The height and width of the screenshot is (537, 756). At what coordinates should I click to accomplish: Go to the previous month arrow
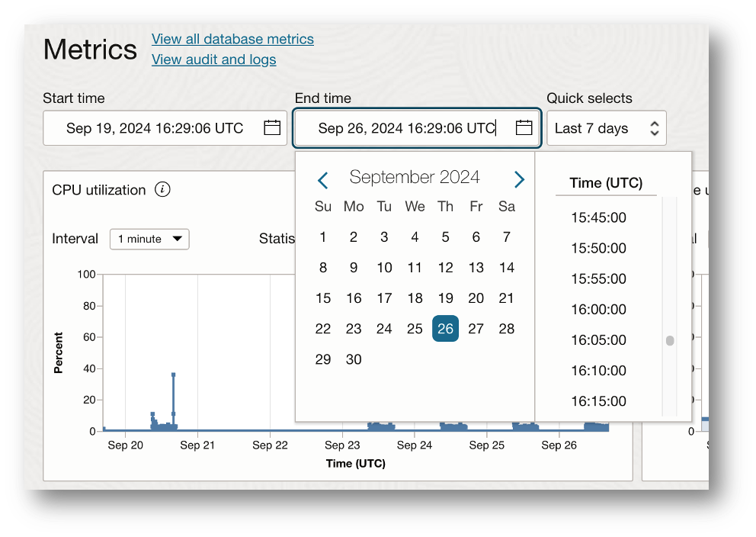322,180
